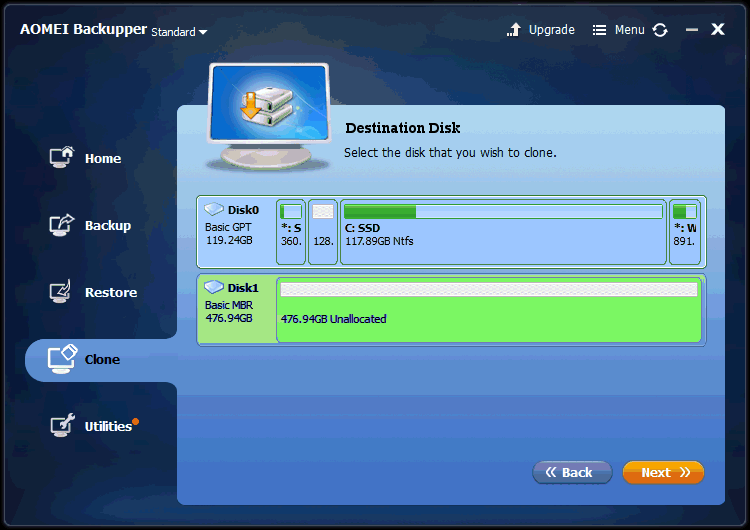Click the 891 MB partition usage bar
The image size is (750, 530).
(x=685, y=211)
